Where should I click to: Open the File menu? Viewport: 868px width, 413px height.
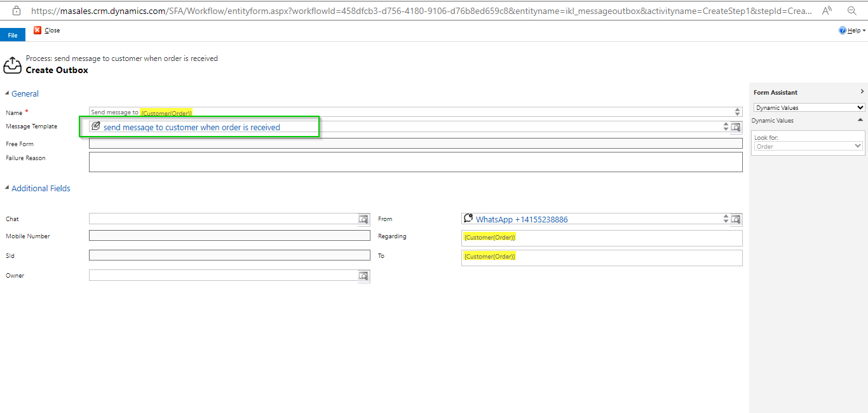13,35
